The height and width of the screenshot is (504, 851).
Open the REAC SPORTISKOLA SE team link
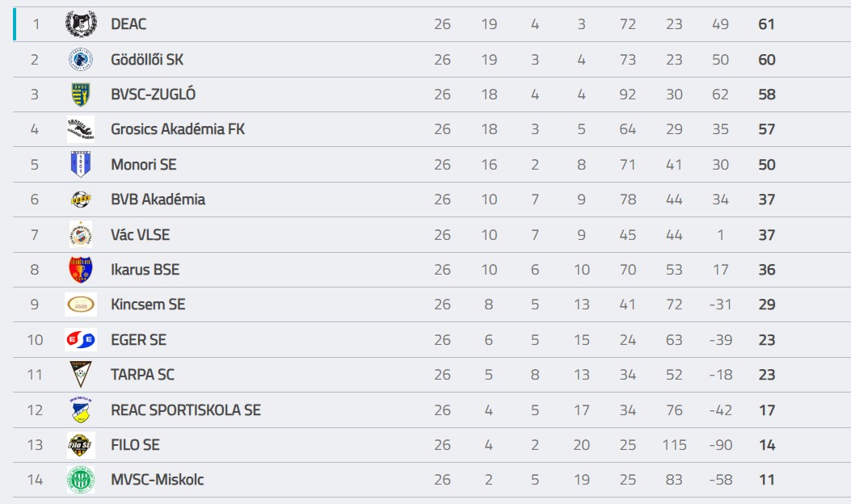[x=186, y=410]
